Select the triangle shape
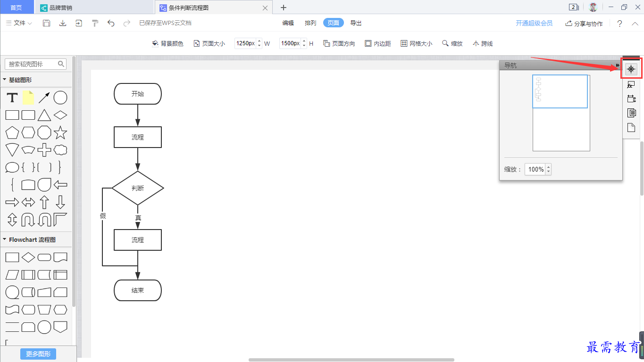 click(x=44, y=115)
